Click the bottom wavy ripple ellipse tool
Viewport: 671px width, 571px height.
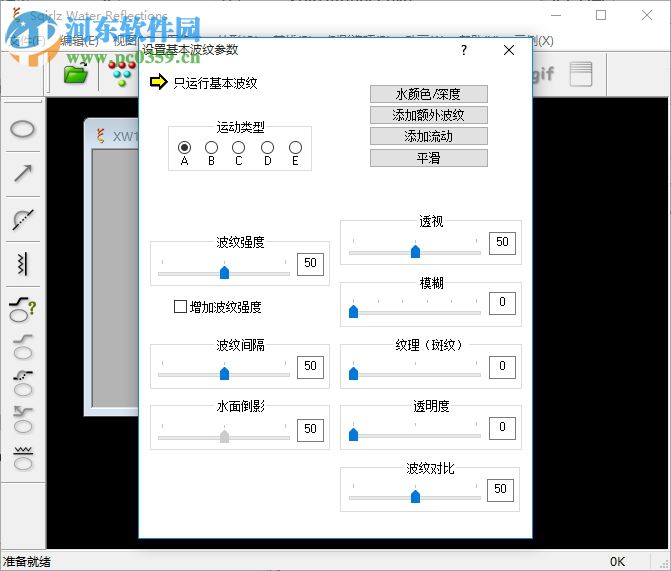[23, 458]
